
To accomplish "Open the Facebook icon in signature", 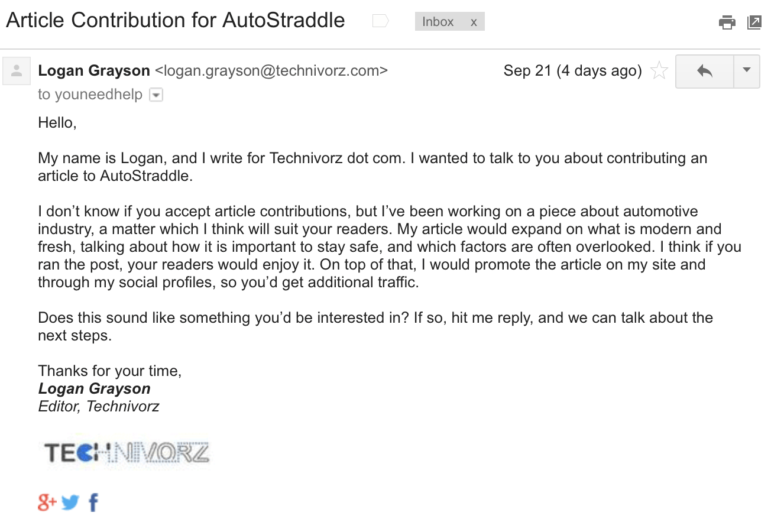I will click(x=93, y=502).
